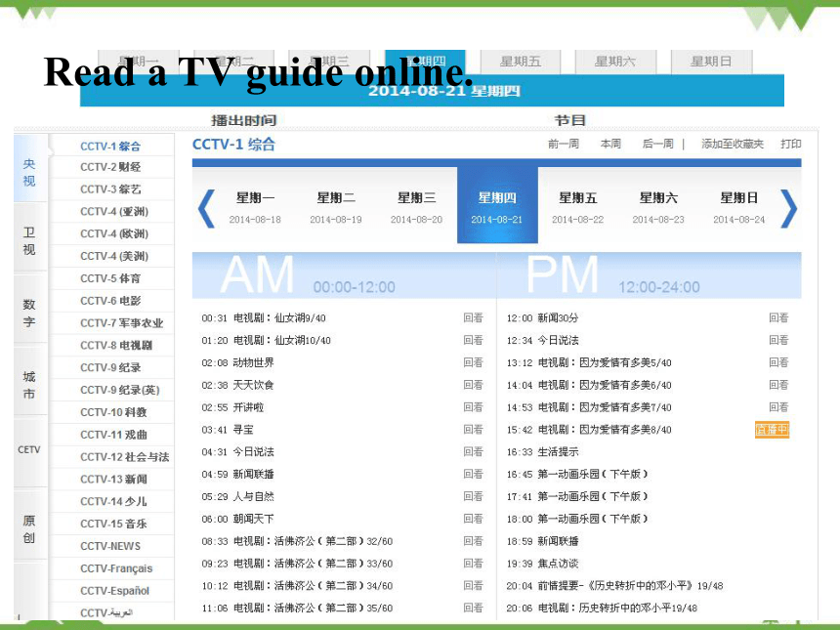Click the 18:59 新闻联播 program title
This screenshot has width=840, height=630.
tap(559, 541)
